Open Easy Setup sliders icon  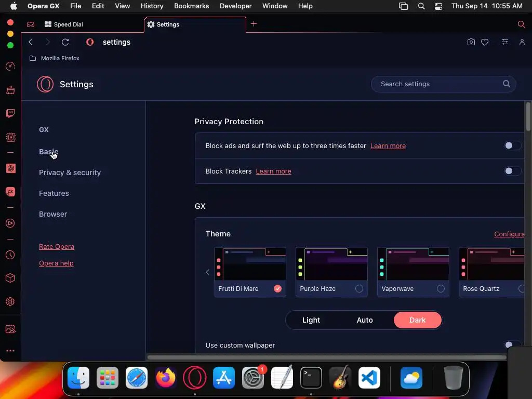tap(505, 42)
